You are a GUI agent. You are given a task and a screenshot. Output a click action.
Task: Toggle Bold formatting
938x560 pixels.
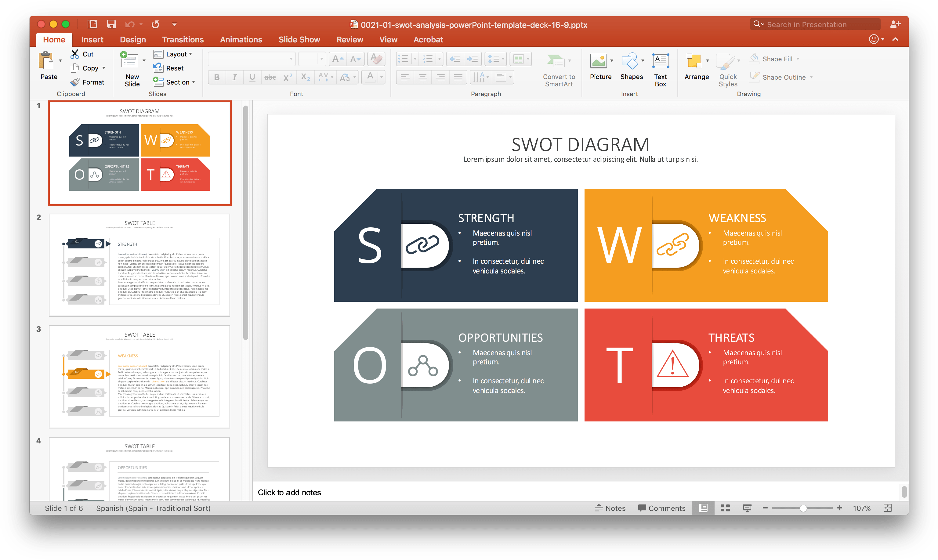click(217, 77)
